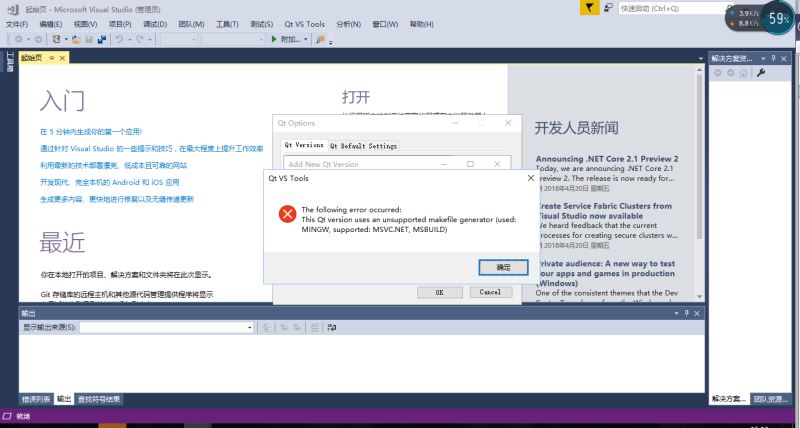
Task: Open the 窗口(W) menu
Action: 385,24
